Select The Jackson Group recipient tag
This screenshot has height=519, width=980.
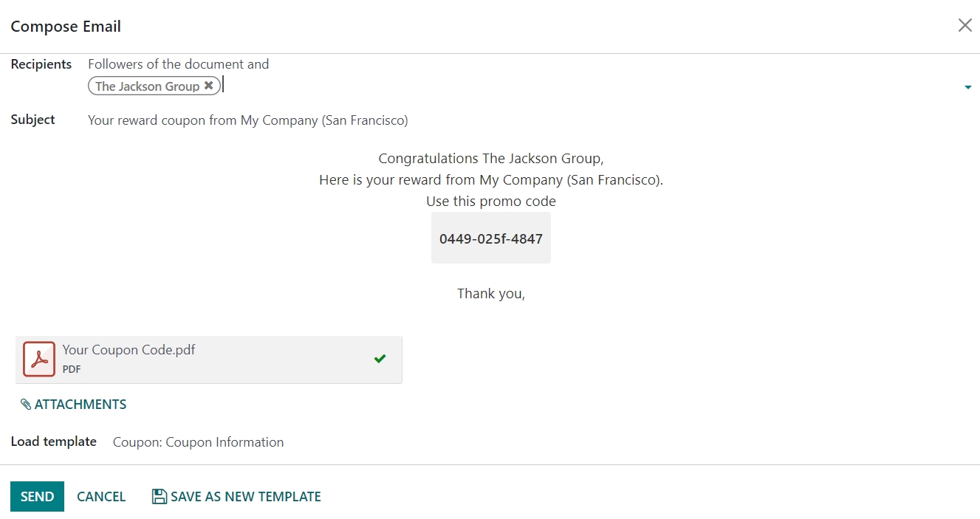coord(147,86)
